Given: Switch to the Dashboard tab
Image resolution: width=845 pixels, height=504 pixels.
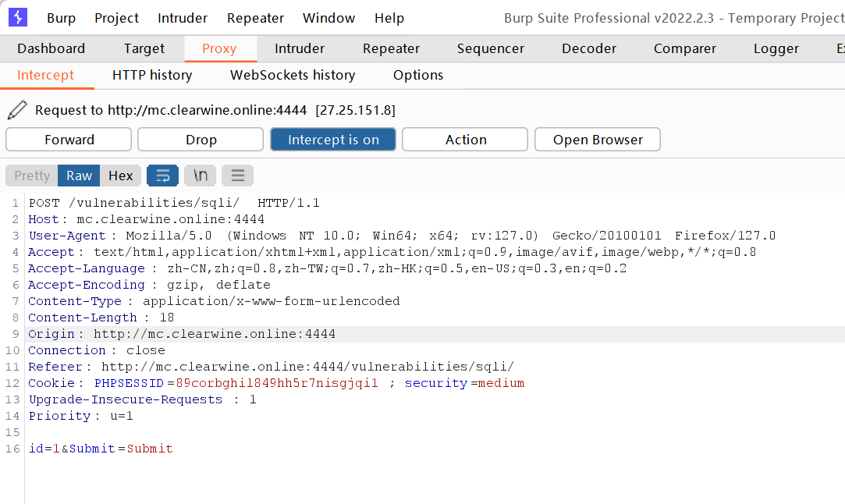Looking at the screenshot, I should [51, 48].
